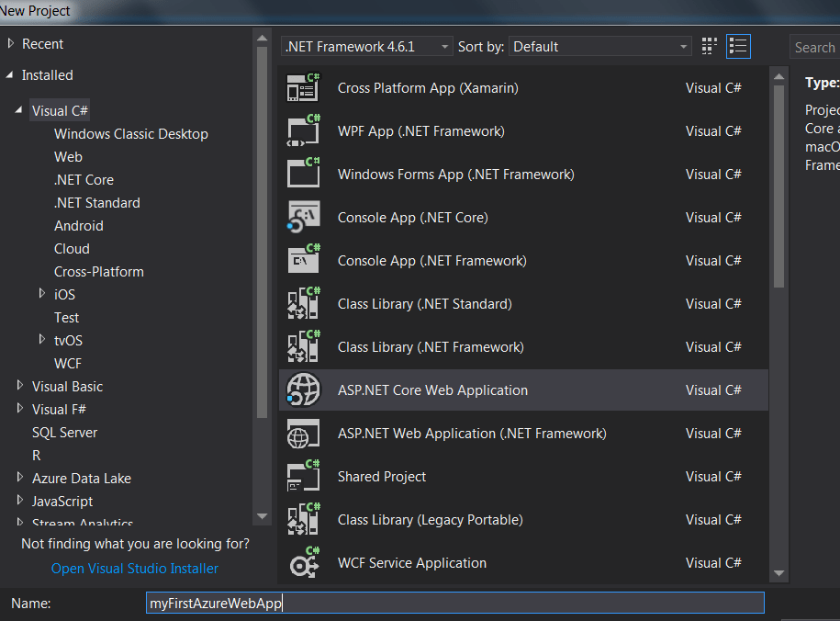Viewport: 840px width, 621px height.
Task: Switch to medium icons list view
Action: tap(738, 46)
